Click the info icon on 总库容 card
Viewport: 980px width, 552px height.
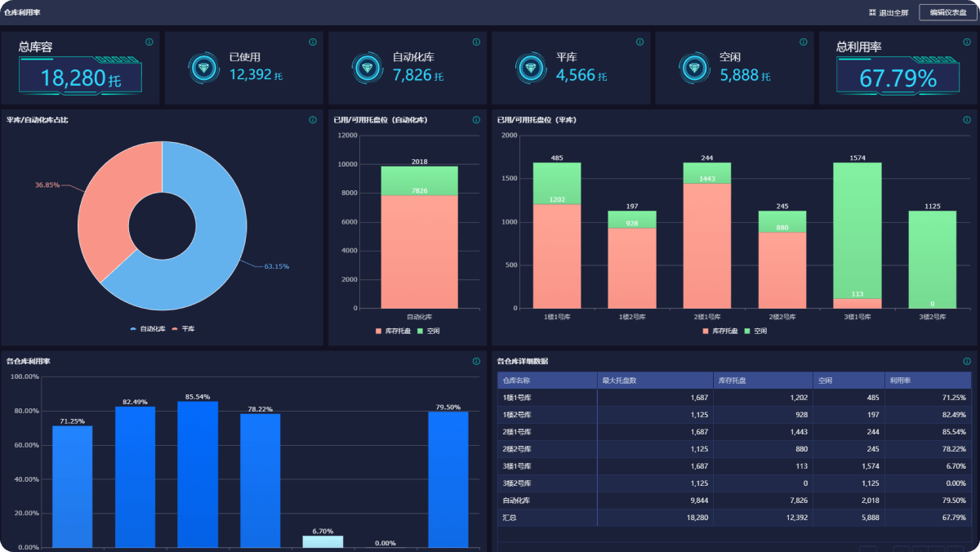point(149,42)
